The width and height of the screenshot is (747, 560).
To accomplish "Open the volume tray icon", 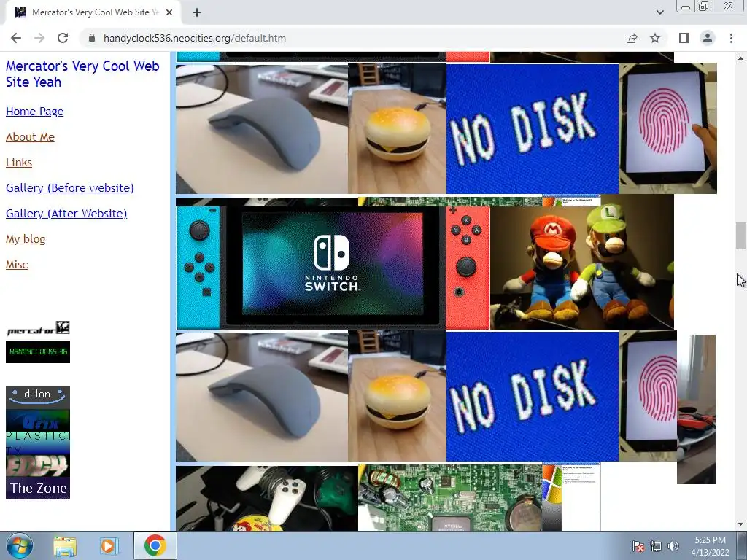I will (x=673, y=546).
